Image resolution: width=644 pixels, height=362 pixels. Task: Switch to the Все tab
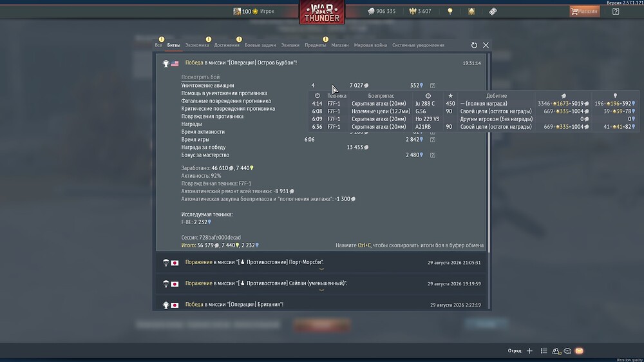pyautogui.click(x=158, y=45)
